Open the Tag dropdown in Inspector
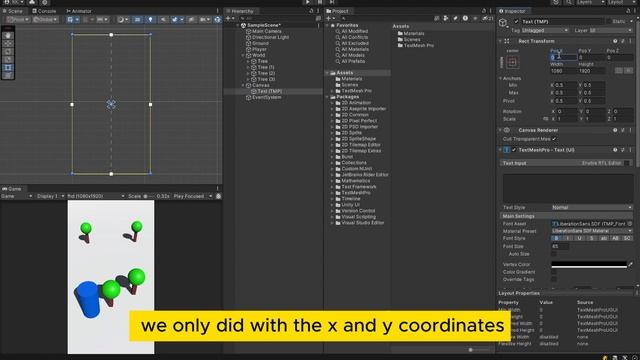 click(x=545, y=31)
